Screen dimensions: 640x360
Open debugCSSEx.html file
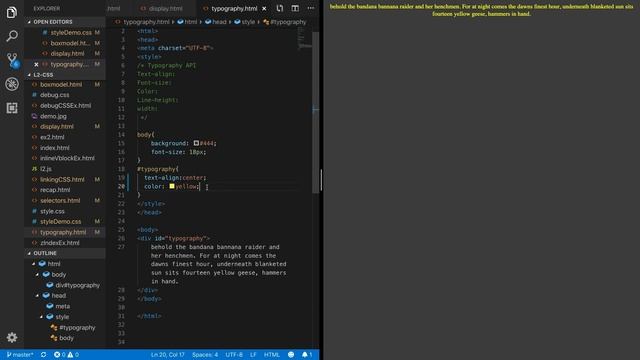[65, 105]
